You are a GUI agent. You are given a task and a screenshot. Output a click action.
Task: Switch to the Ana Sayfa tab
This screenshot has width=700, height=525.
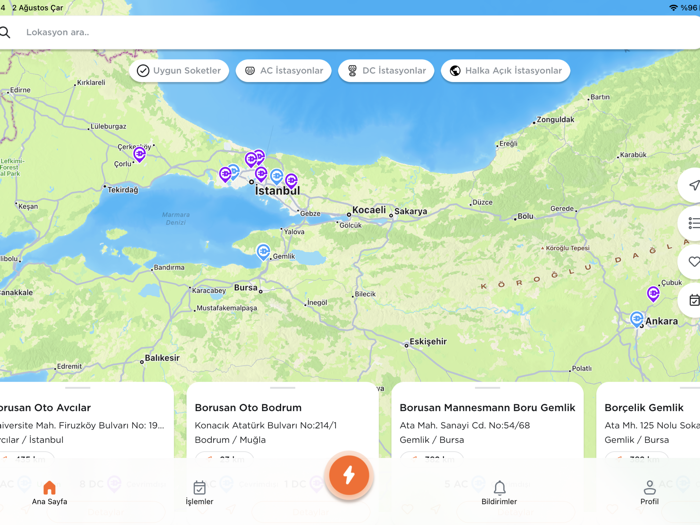click(x=50, y=493)
